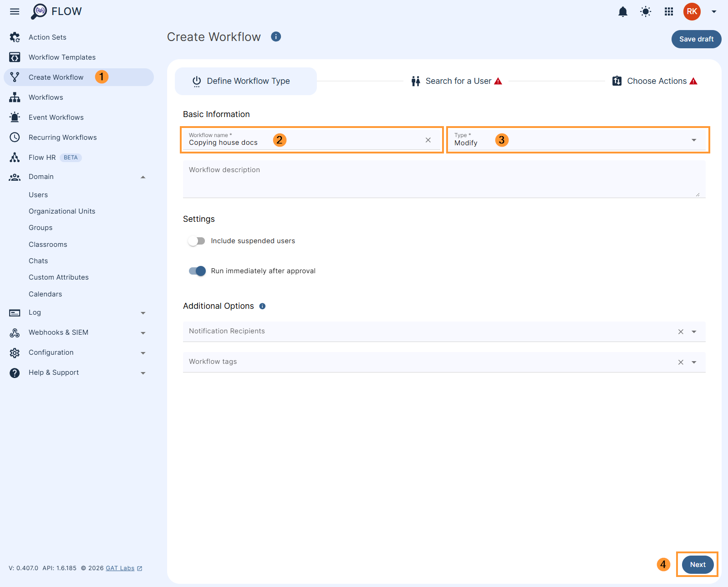Screen dimensions: 728x587
Task: Click the Action Sets gear icon
Action: pyautogui.click(x=15, y=37)
